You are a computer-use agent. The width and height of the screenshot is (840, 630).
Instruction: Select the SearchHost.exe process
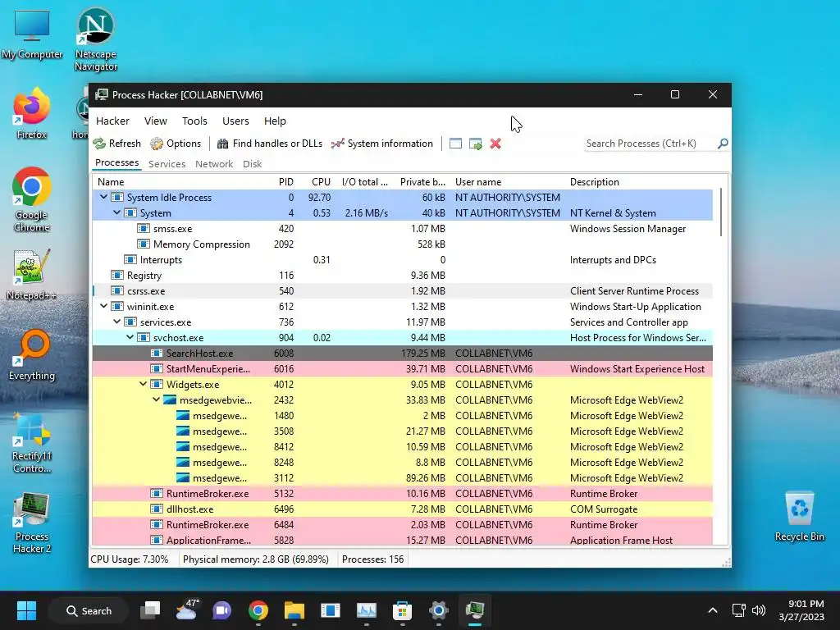point(403,353)
